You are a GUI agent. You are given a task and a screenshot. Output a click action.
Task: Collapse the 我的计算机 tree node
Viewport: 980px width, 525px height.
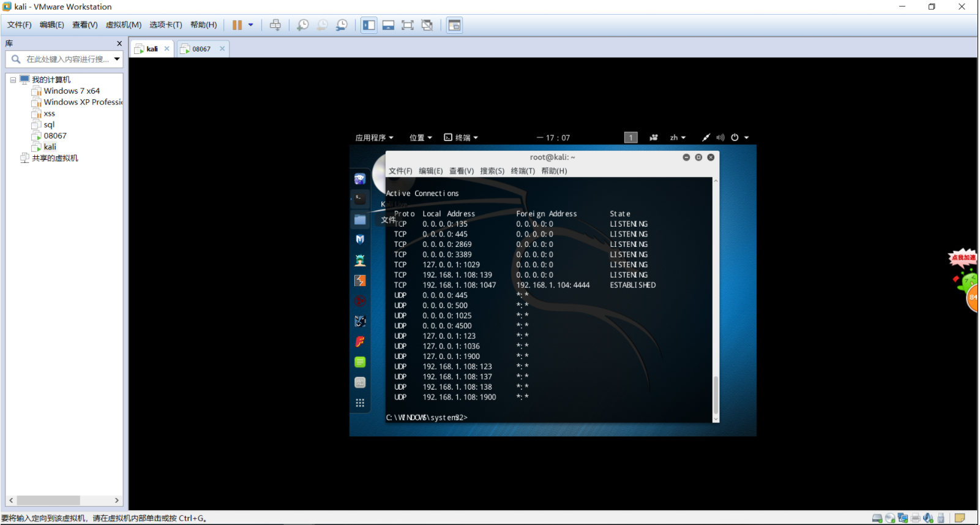[x=13, y=80]
